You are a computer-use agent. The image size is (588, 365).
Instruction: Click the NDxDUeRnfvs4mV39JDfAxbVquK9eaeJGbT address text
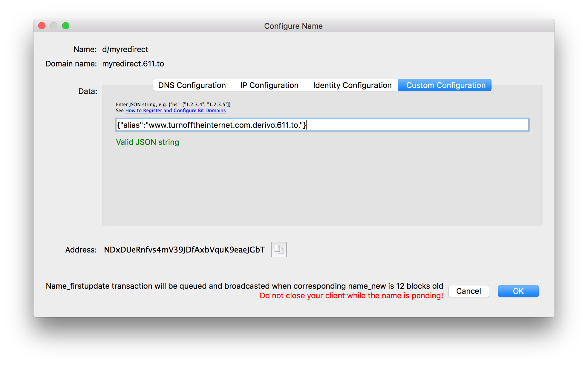coord(184,250)
